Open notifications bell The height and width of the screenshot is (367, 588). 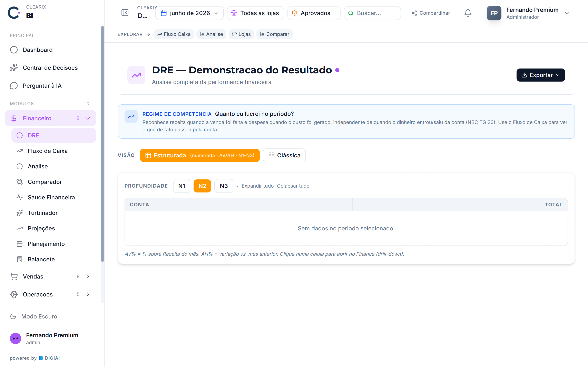[x=468, y=13]
